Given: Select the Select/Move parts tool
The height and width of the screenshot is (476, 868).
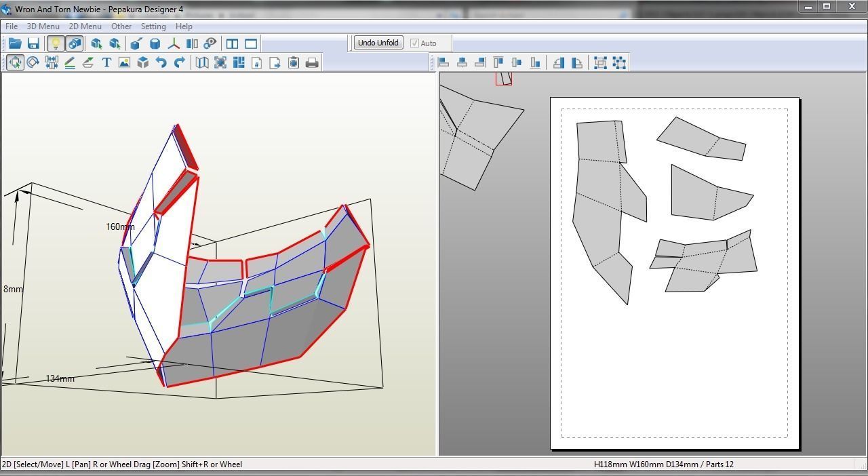Looking at the screenshot, I should click(15, 62).
